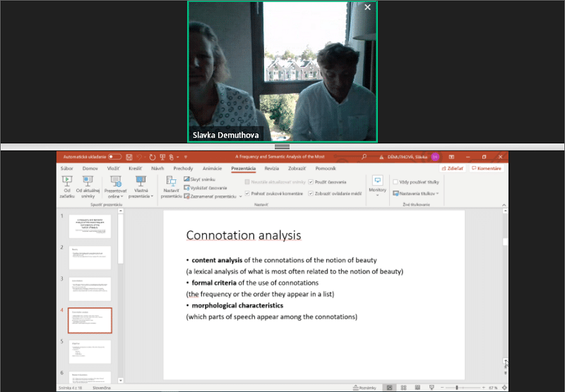
Task: Open the Animácie ribbon tab
Action: 212,169
